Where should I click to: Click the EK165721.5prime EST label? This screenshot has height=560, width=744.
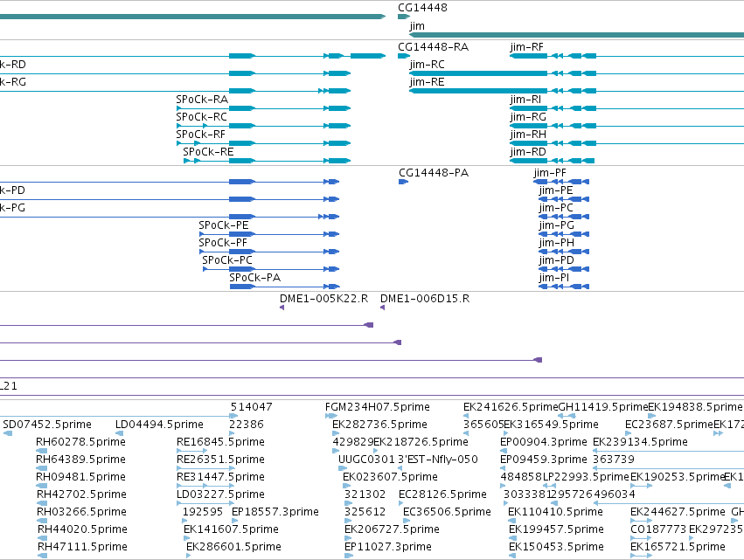[x=678, y=547]
